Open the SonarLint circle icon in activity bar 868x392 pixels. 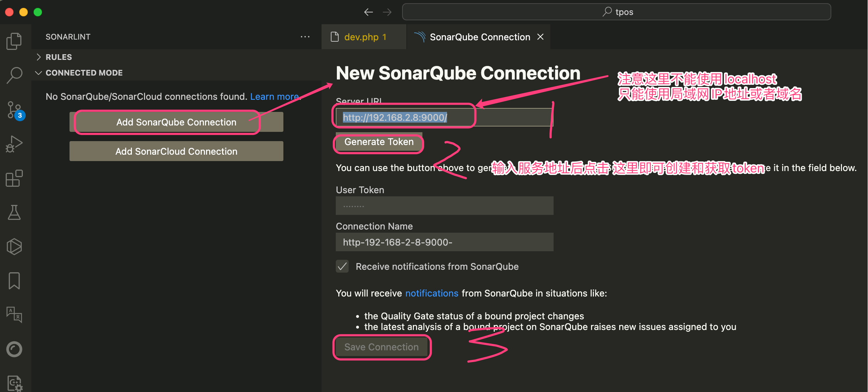tap(14, 349)
